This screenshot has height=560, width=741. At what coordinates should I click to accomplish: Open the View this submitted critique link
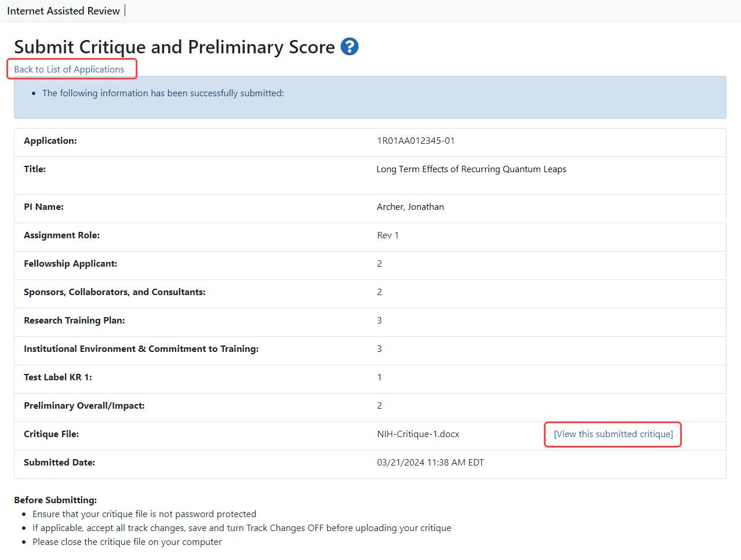pos(613,434)
